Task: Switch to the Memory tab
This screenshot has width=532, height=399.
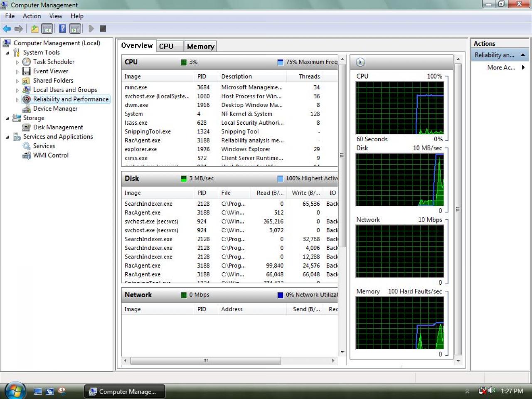Action: (200, 46)
